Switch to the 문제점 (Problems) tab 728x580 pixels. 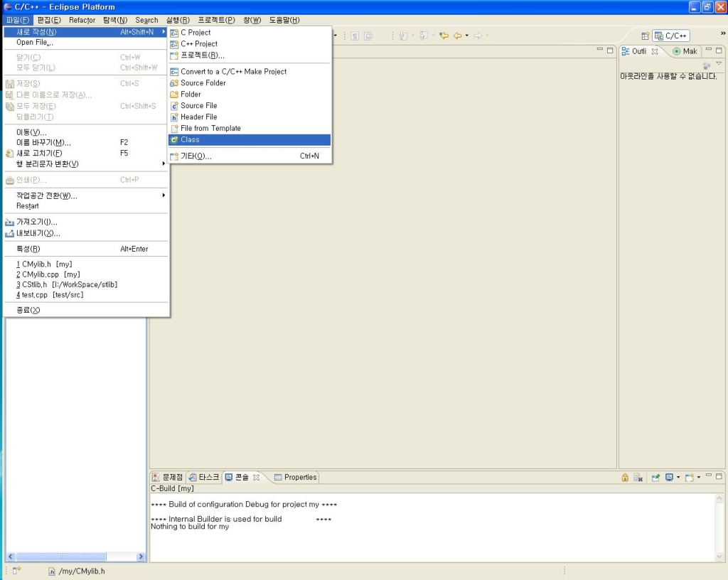click(168, 477)
